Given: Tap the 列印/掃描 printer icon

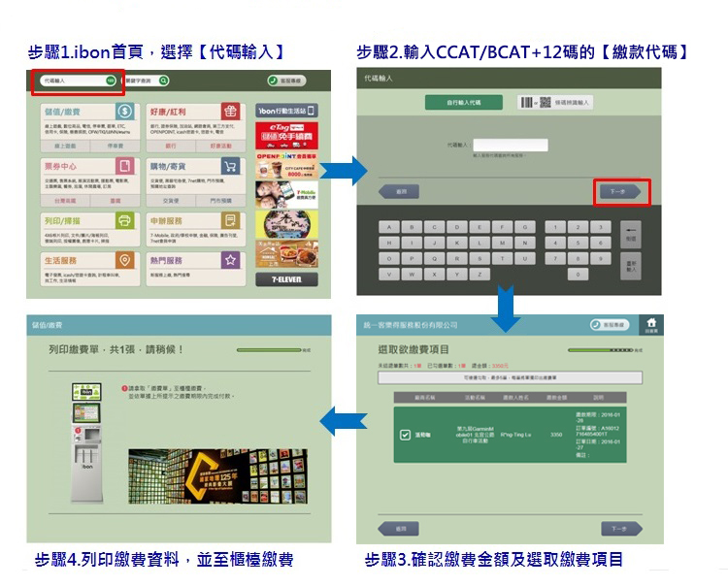Looking at the screenshot, I should click(x=125, y=220).
